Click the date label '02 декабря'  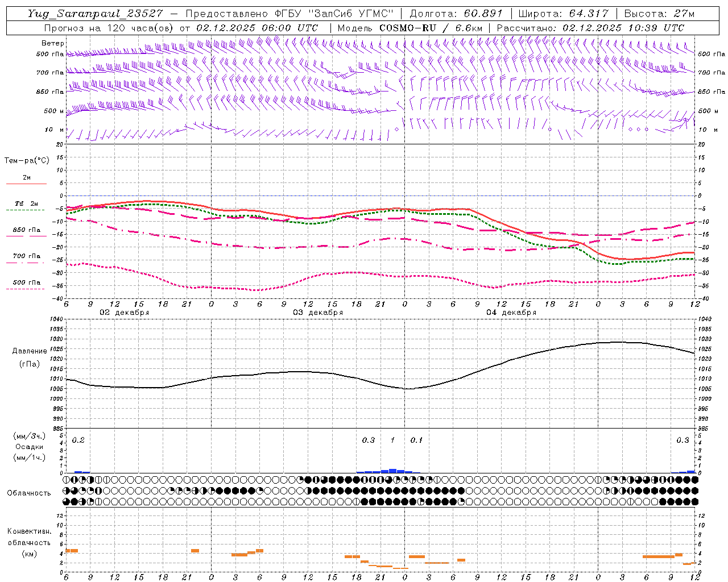click(125, 313)
